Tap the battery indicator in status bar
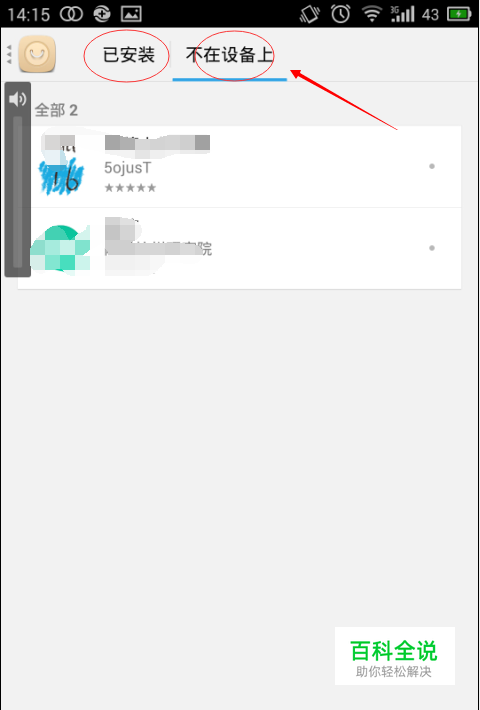 tap(460, 14)
